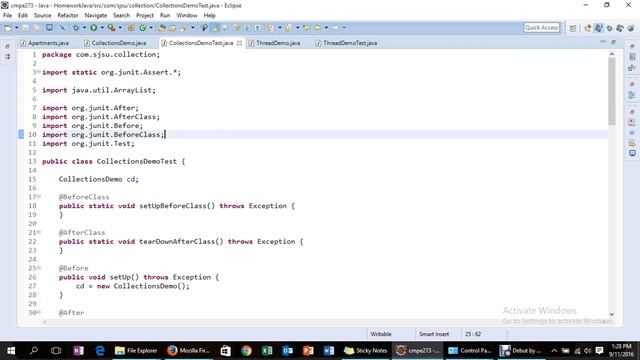Open the Debug perspective icon

coord(609,28)
